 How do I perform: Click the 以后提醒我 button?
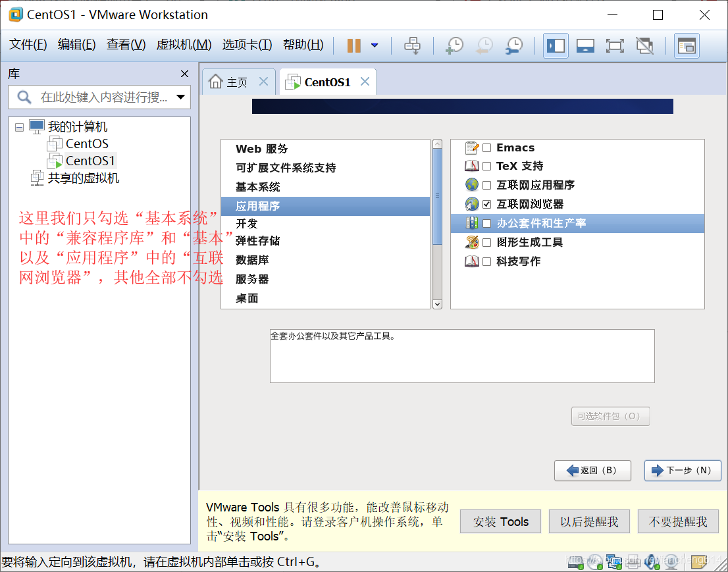tap(589, 521)
